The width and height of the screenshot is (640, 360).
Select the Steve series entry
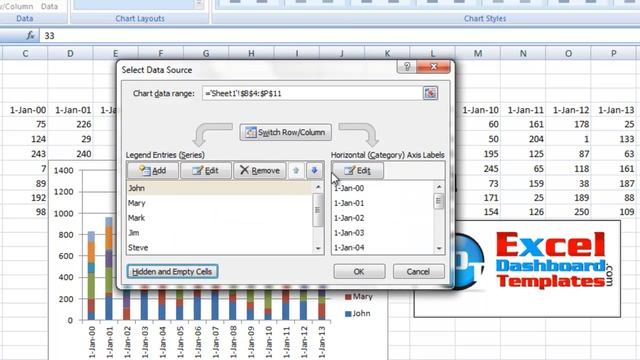click(220, 247)
